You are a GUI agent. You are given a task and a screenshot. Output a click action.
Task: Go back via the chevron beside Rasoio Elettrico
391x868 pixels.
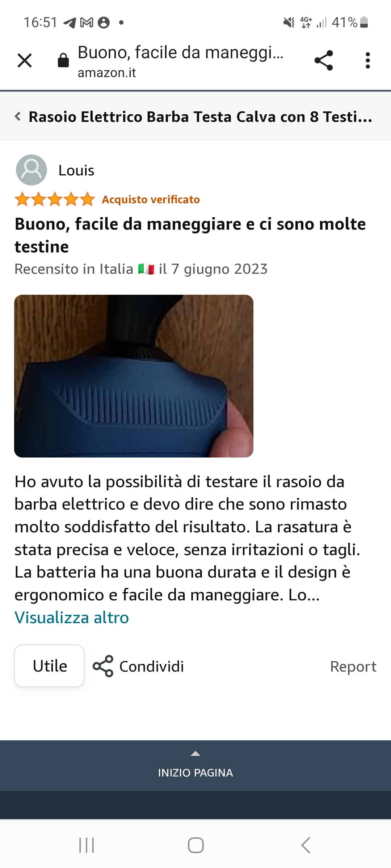click(17, 116)
